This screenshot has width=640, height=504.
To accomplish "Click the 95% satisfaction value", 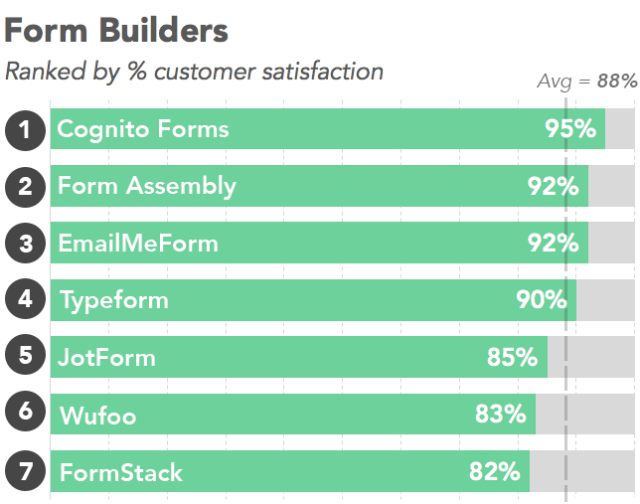I will pos(570,129).
